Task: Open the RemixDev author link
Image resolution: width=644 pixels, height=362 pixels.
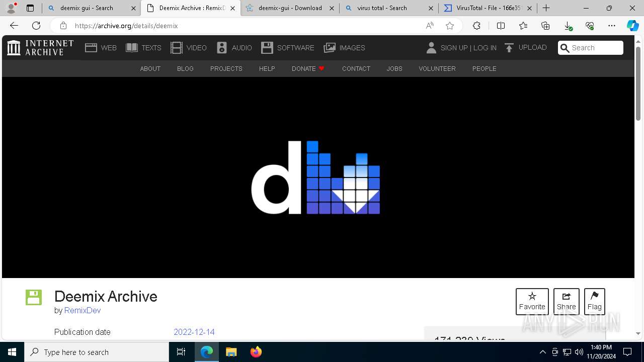Action: click(x=83, y=311)
